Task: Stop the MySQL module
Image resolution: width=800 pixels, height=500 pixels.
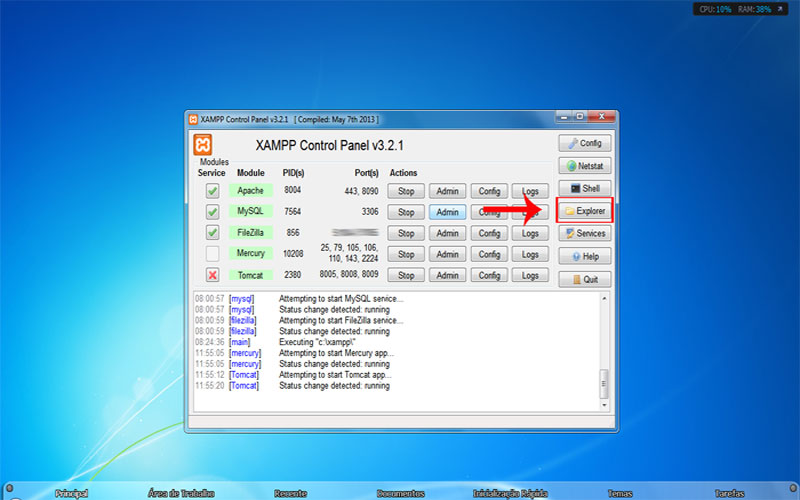Action: 406,212
